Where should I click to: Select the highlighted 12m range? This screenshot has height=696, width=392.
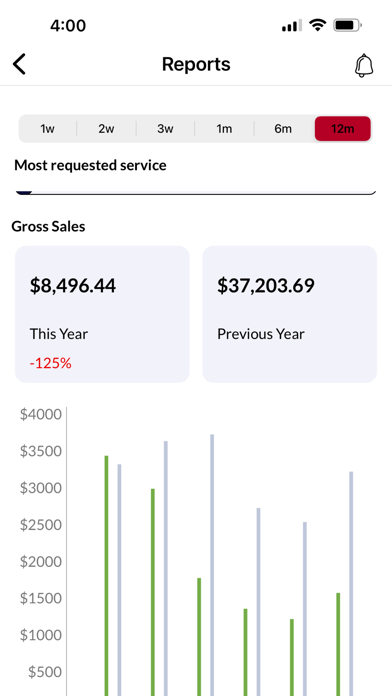(343, 129)
